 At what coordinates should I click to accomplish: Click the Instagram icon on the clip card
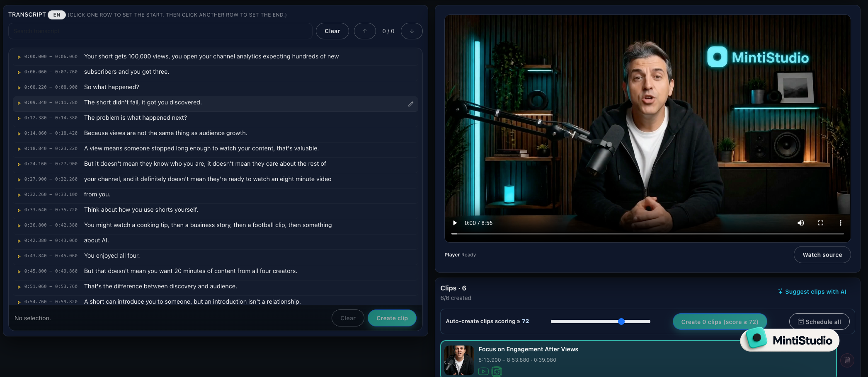(497, 372)
